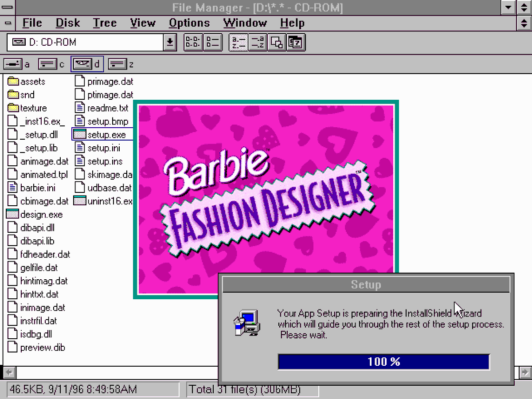Viewport: 532px width, 399px height.
Task: Select the hinttxt.dat file name
Action: click(x=39, y=294)
